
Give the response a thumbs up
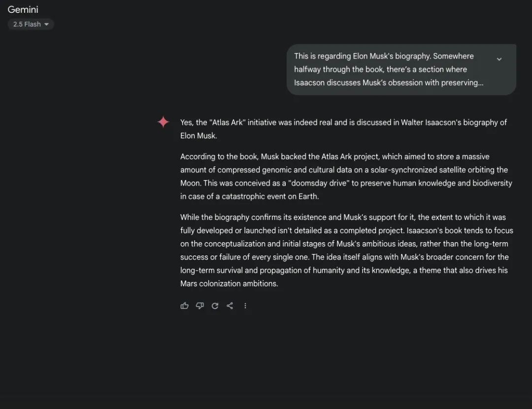pyautogui.click(x=184, y=306)
